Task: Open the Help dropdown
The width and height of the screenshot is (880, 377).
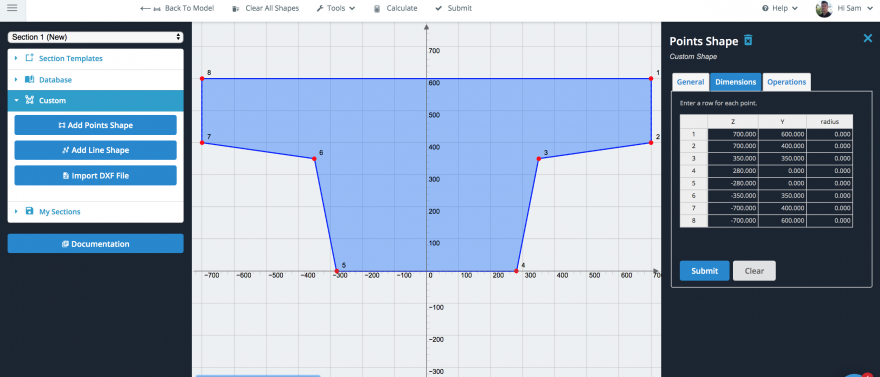Action: (780, 8)
